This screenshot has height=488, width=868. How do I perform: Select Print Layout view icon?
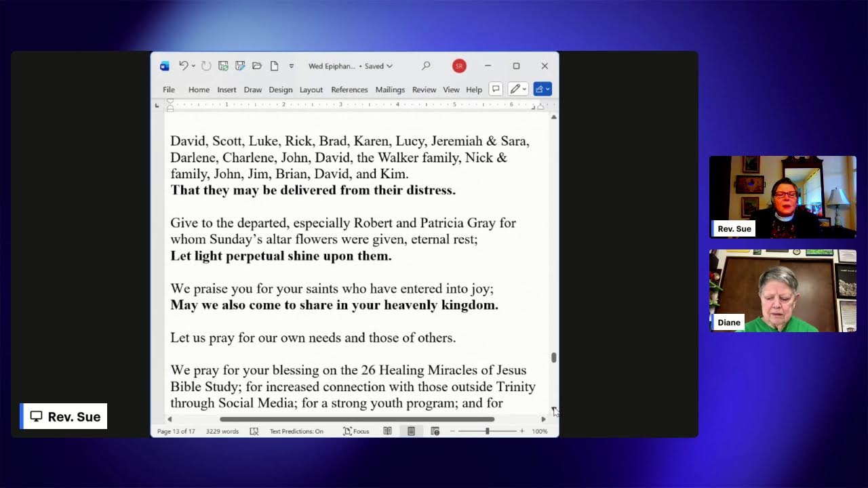(411, 431)
